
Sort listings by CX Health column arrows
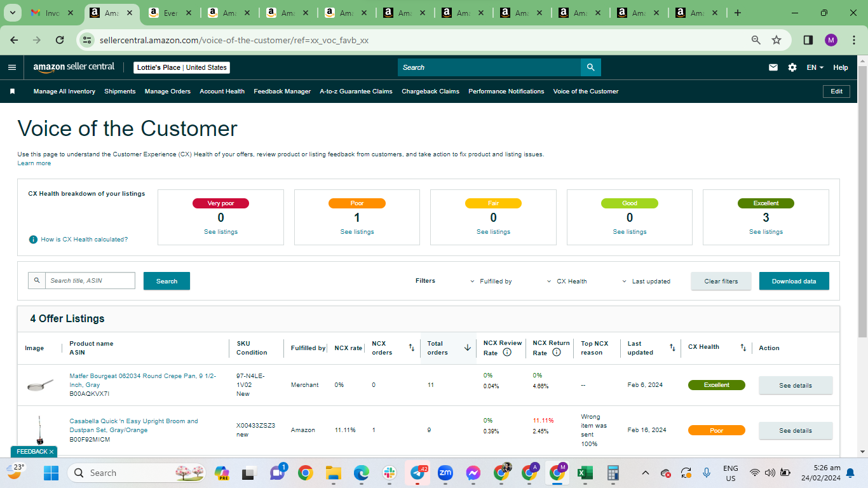tap(743, 348)
